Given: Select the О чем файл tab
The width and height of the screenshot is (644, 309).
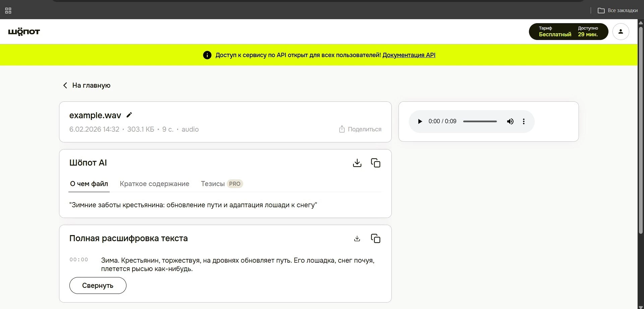Looking at the screenshot, I should pos(89,184).
